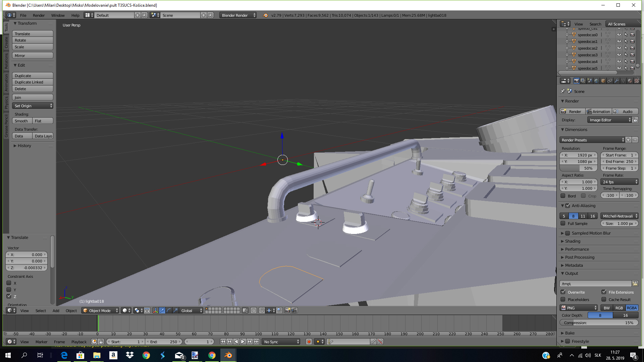Open the Modifiers wrench properties tab
This screenshot has width=644, height=362.
tap(616, 81)
